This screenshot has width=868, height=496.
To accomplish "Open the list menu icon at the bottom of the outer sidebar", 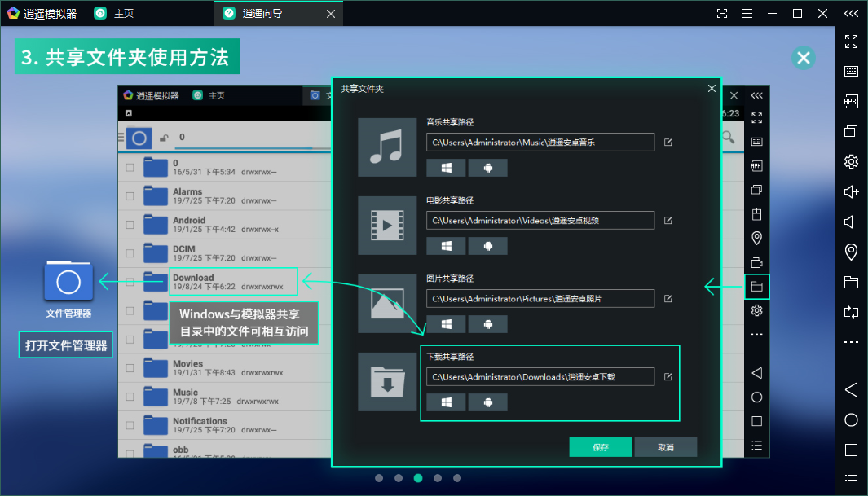I will 851,480.
